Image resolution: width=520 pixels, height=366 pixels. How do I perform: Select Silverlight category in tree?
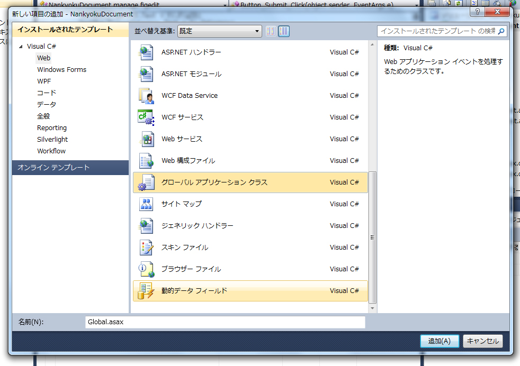(52, 139)
